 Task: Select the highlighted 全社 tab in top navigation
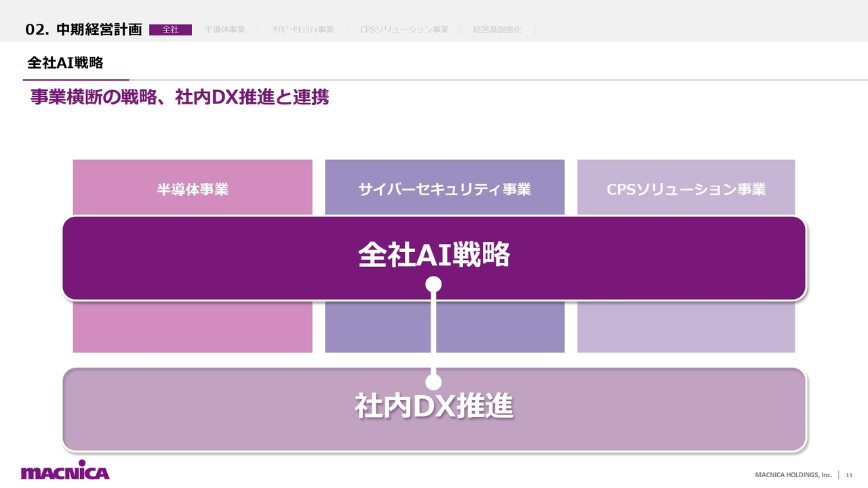170,30
